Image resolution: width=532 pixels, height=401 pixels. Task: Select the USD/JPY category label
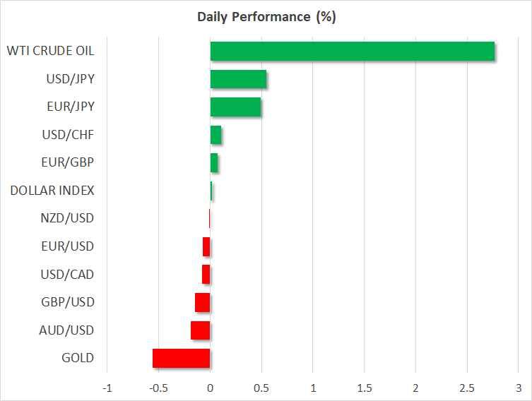coord(69,79)
